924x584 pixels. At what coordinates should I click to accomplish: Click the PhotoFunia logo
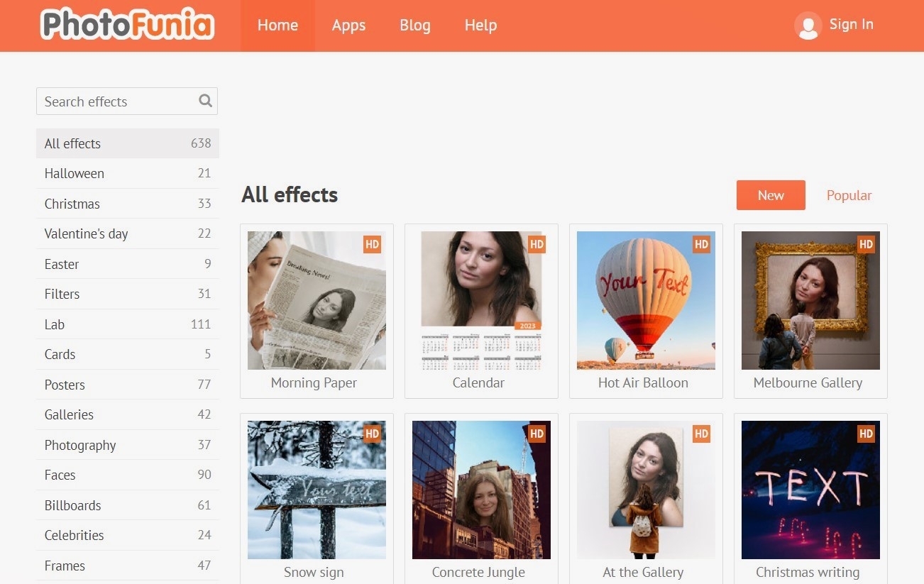[126, 26]
